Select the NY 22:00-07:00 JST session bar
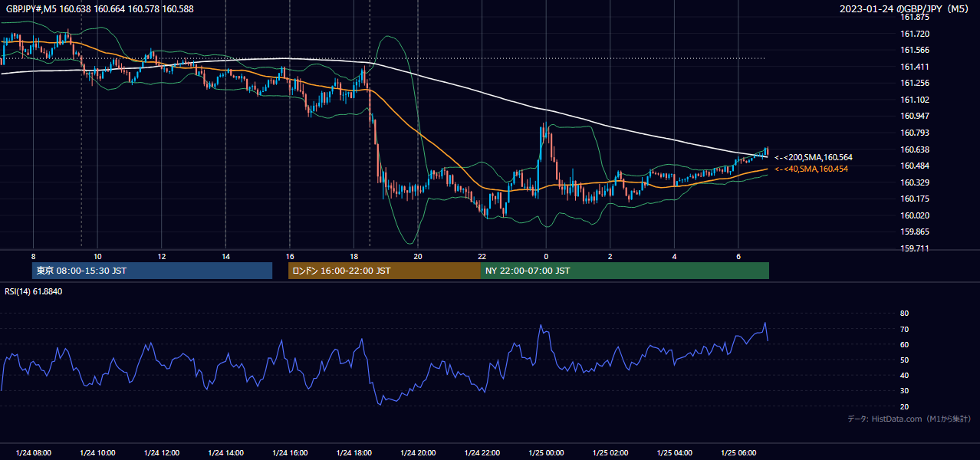Viewport: 980px width, 460px height. point(625,271)
